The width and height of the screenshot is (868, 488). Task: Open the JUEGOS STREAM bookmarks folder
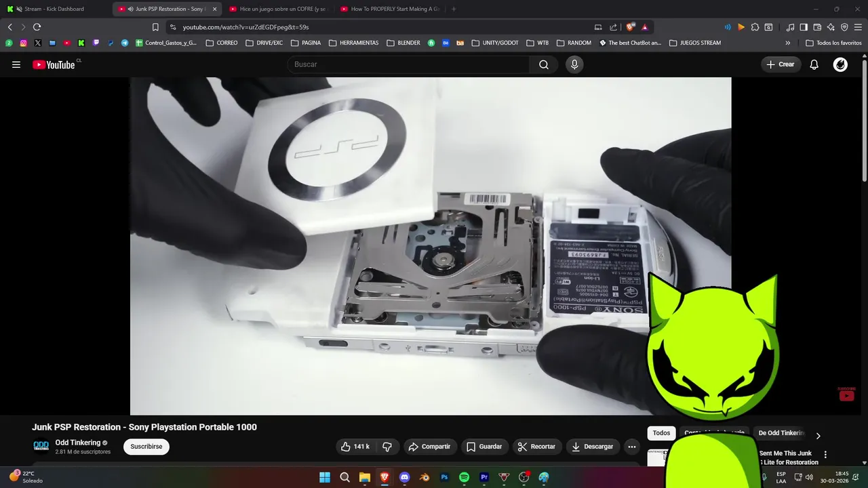[x=695, y=43]
